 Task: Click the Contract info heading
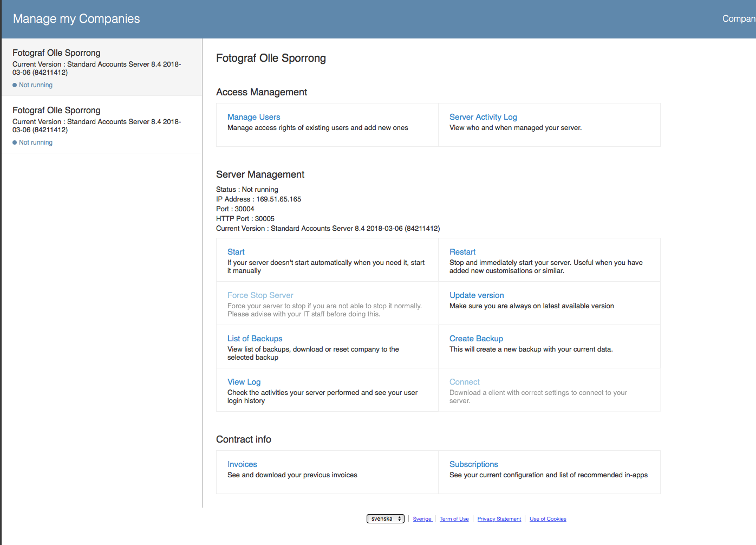tap(244, 439)
